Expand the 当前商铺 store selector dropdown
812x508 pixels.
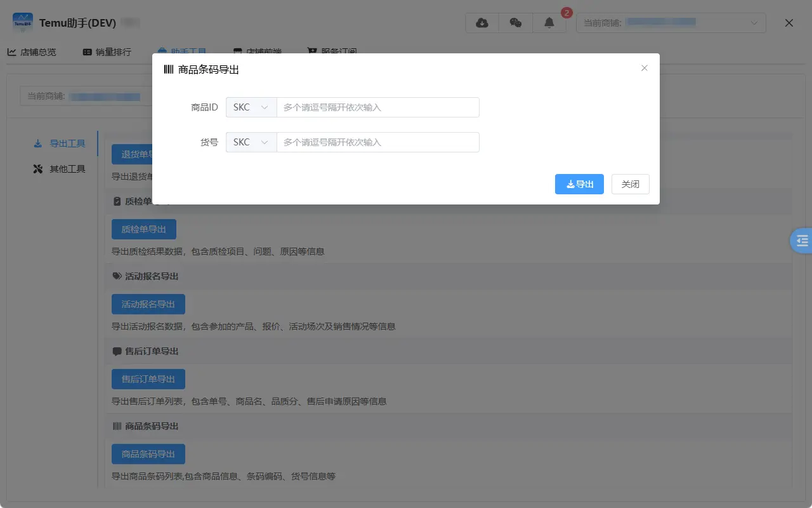tap(671, 22)
